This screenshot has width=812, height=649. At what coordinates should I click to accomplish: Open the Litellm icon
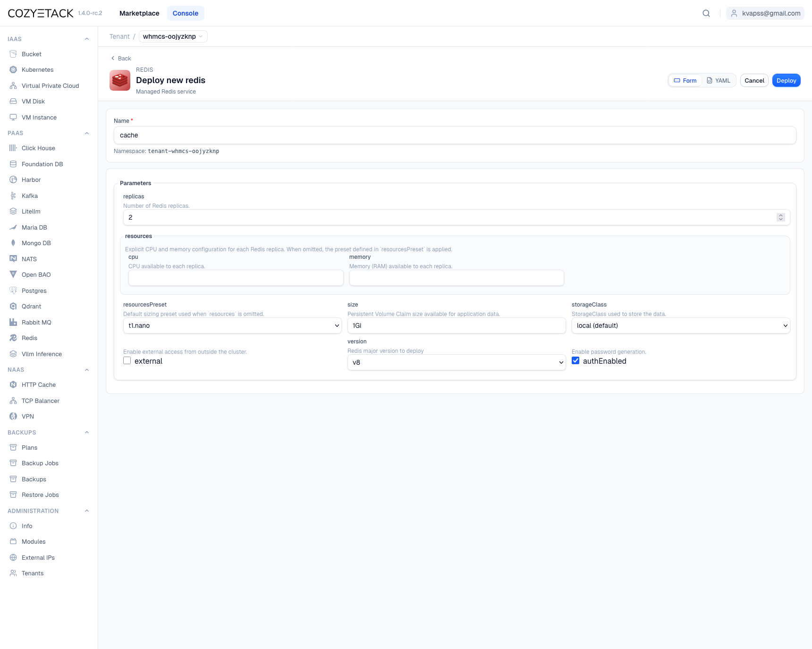tap(13, 211)
